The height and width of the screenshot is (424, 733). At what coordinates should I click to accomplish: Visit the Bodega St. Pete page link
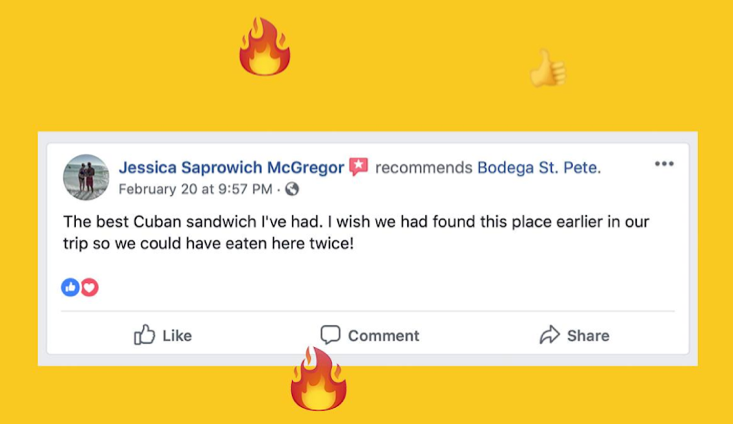(x=539, y=167)
